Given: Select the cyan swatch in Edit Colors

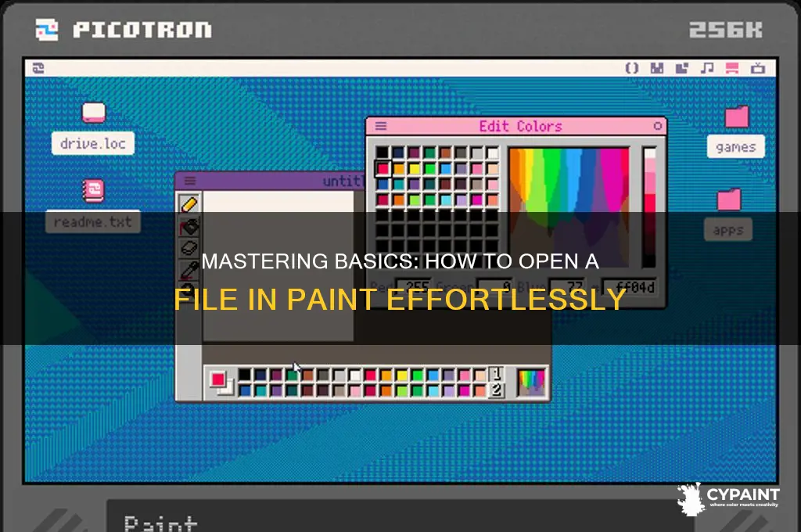Looking at the screenshot, I should coord(446,200).
